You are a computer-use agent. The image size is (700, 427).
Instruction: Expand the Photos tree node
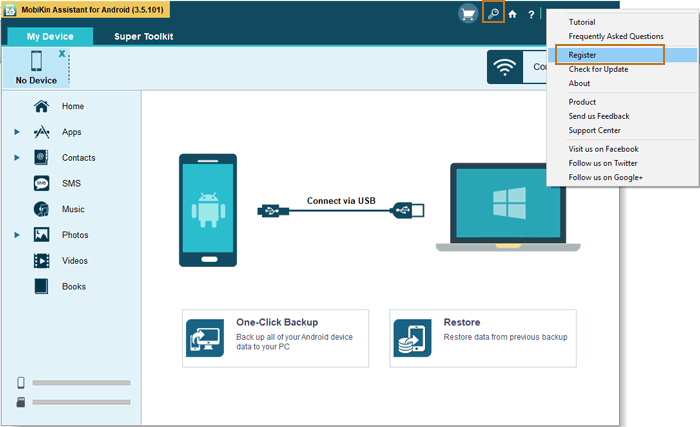pos(17,235)
